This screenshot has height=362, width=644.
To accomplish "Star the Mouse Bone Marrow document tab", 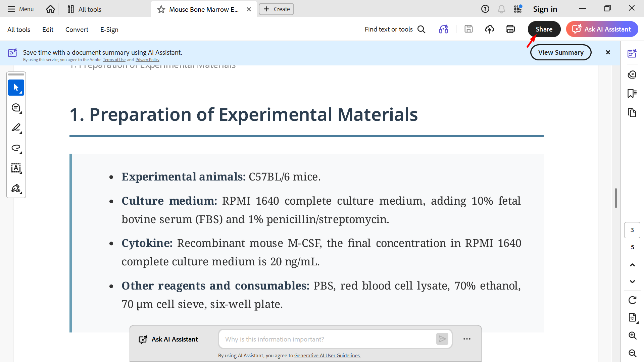I will (x=161, y=9).
